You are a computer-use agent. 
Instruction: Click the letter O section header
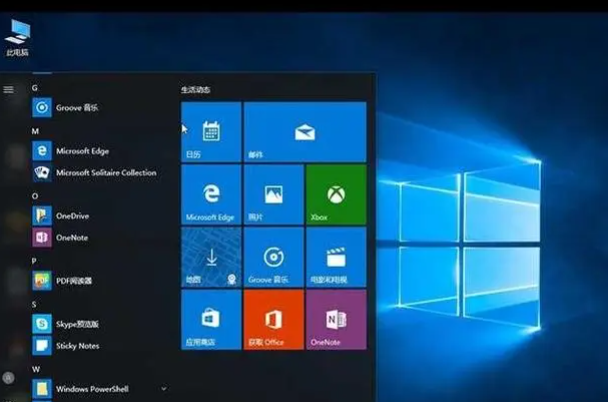click(35, 196)
